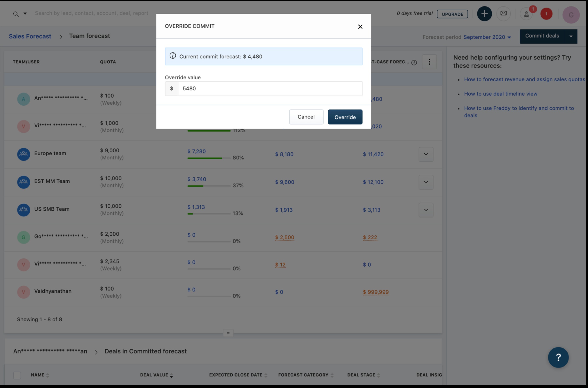This screenshot has width=588, height=388.
Task: Open the email envelope icon
Action: pos(503,14)
